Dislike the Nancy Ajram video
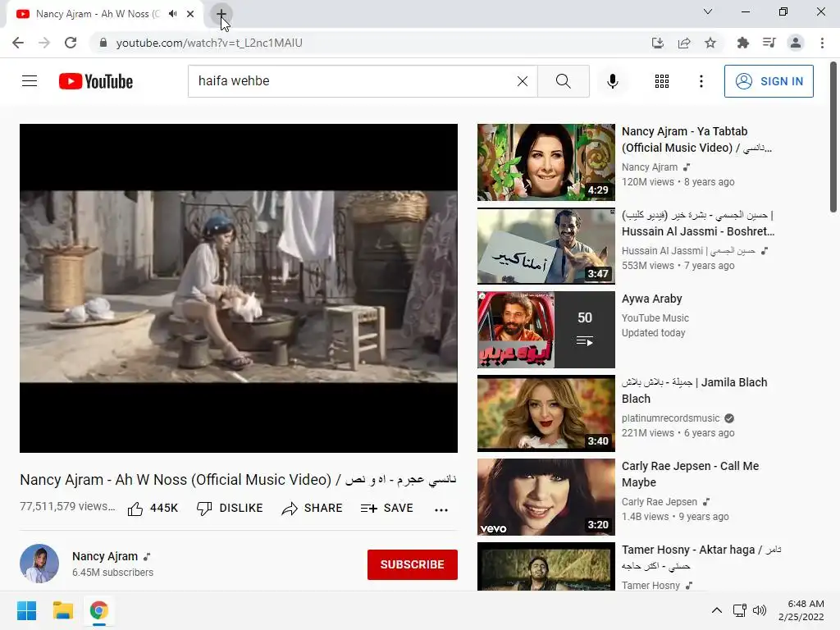The width and height of the screenshot is (840, 630). (230, 508)
